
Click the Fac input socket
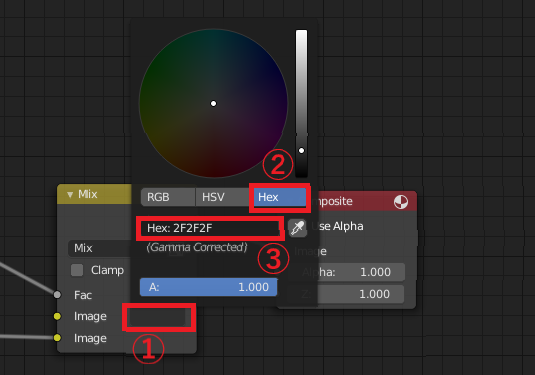[x=57, y=294]
